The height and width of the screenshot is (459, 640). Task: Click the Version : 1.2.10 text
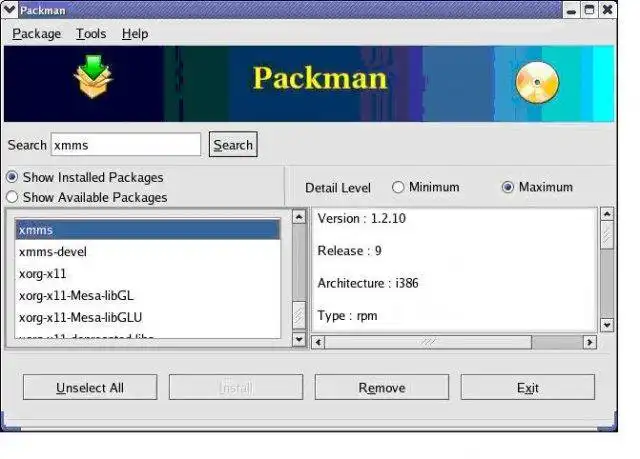pyautogui.click(x=362, y=218)
